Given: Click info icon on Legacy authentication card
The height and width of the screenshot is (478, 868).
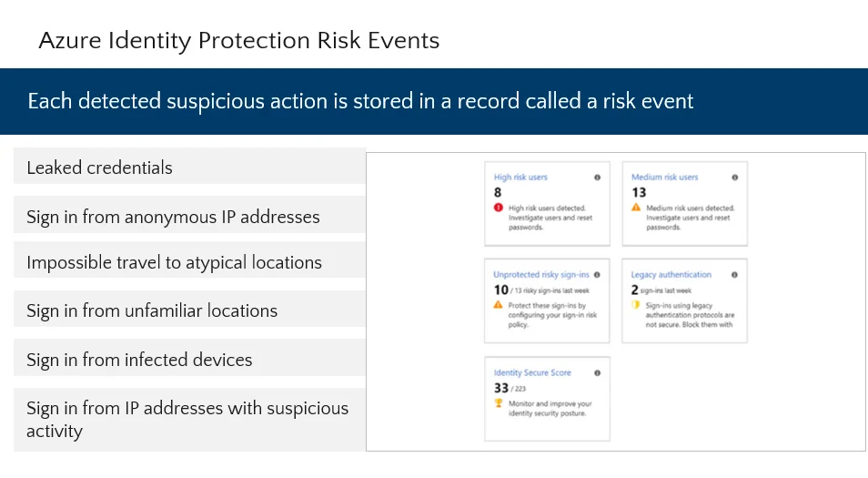Looking at the screenshot, I should click(x=734, y=275).
